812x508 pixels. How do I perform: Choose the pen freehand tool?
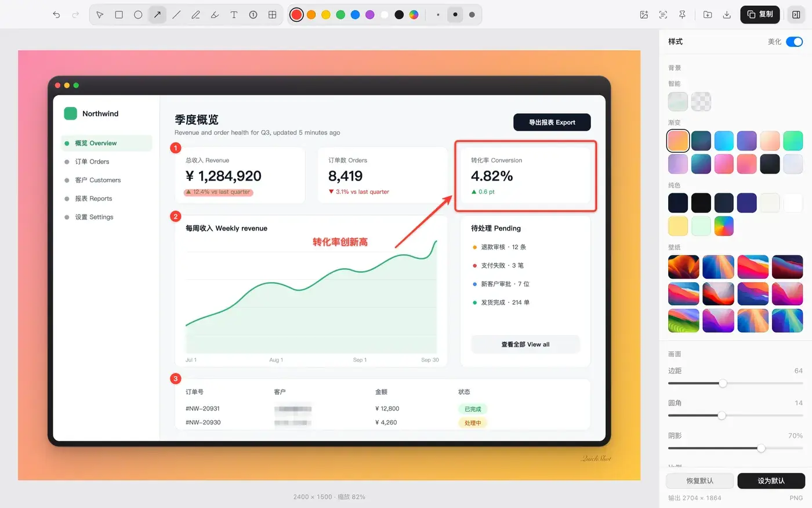195,15
